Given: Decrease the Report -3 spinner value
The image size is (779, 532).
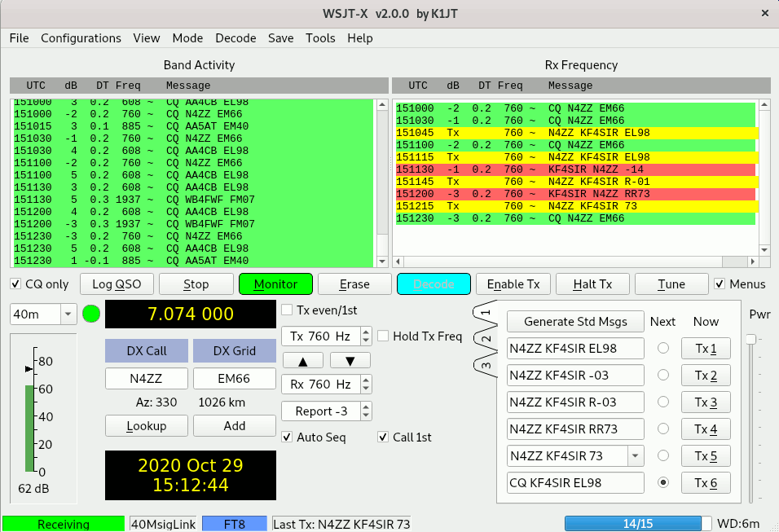Looking at the screenshot, I should pyautogui.click(x=366, y=415).
